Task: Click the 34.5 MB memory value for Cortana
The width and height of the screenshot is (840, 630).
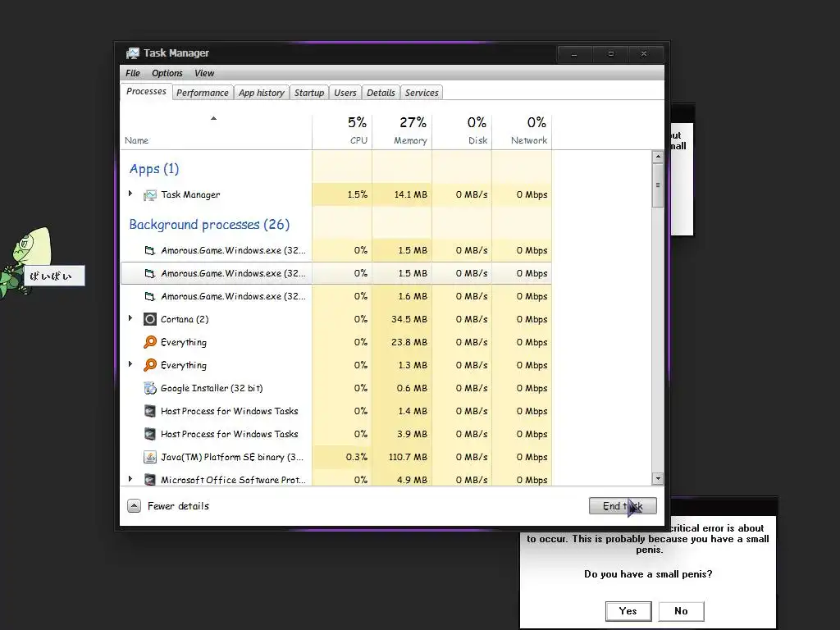Action: (409, 319)
